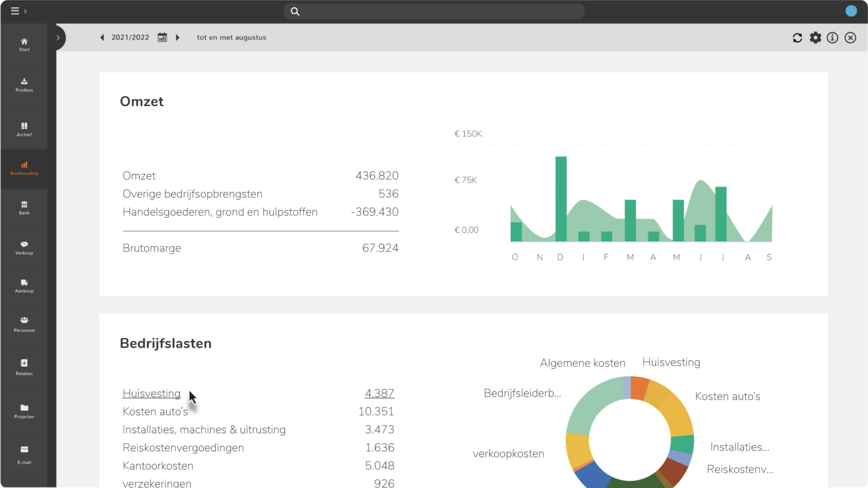Viewport: 868px width, 488px height.
Task: Click inside the top search field
Action: point(433,11)
